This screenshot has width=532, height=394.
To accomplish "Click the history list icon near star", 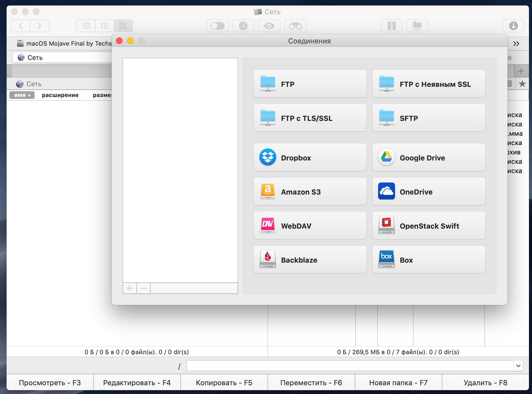I will coord(510,84).
